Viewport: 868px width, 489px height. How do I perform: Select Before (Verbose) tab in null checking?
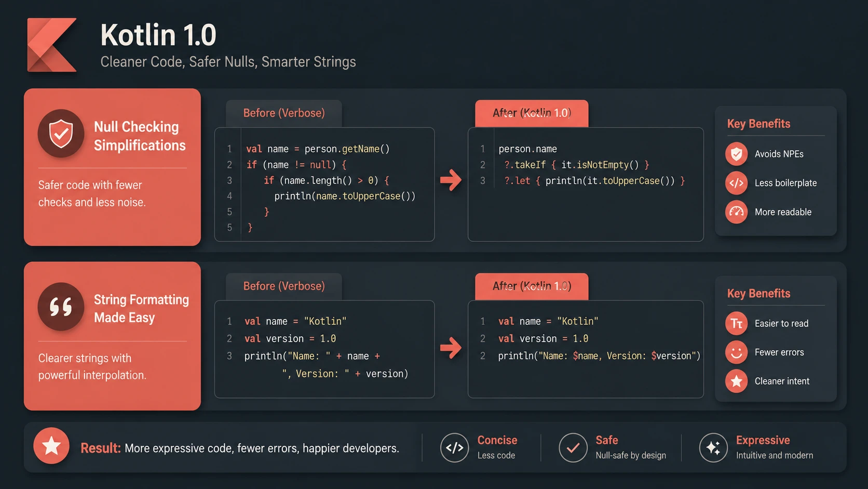point(284,113)
